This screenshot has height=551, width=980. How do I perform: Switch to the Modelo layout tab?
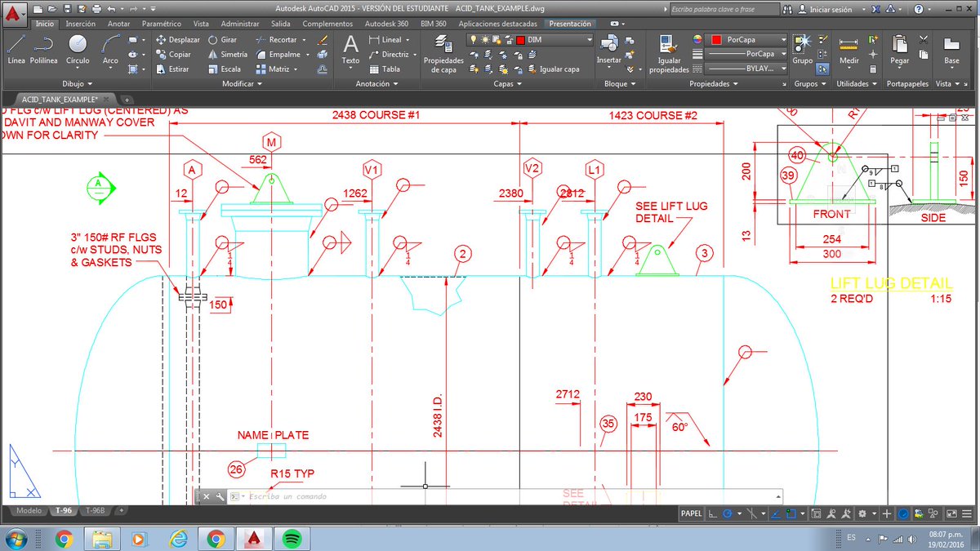[29, 510]
